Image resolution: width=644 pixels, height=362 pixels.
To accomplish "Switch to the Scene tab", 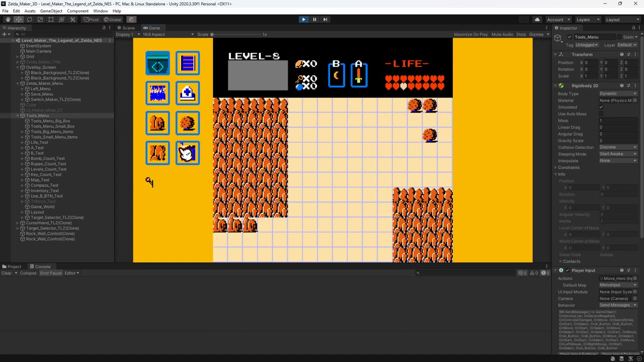I will click(x=126, y=28).
